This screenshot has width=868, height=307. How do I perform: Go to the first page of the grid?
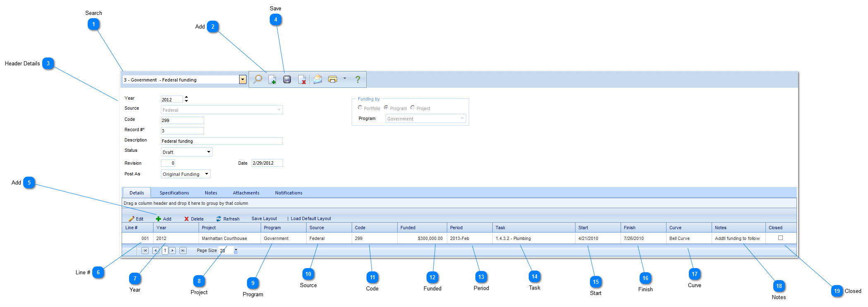coord(145,250)
